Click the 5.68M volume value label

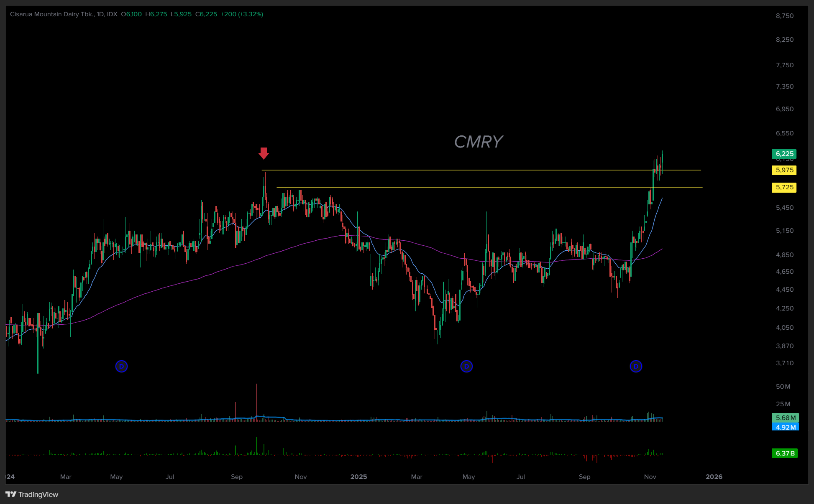coord(785,418)
